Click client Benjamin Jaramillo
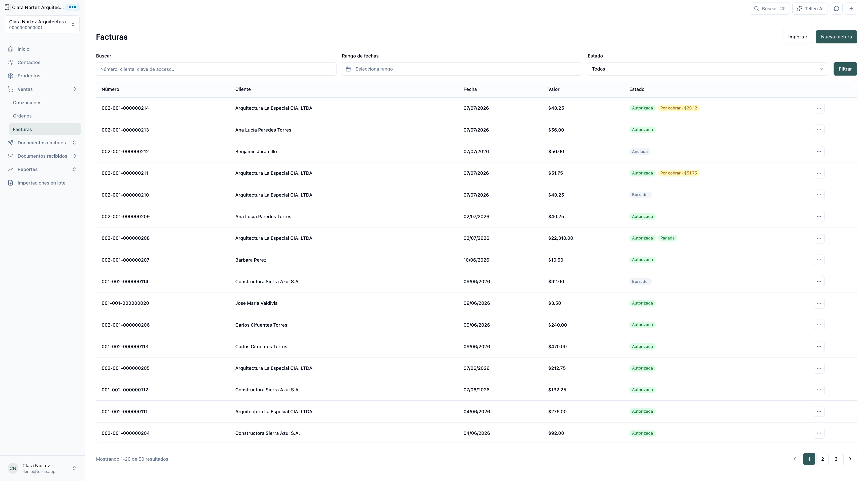Image resolution: width=868 pixels, height=481 pixels. [x=256, y=151]
